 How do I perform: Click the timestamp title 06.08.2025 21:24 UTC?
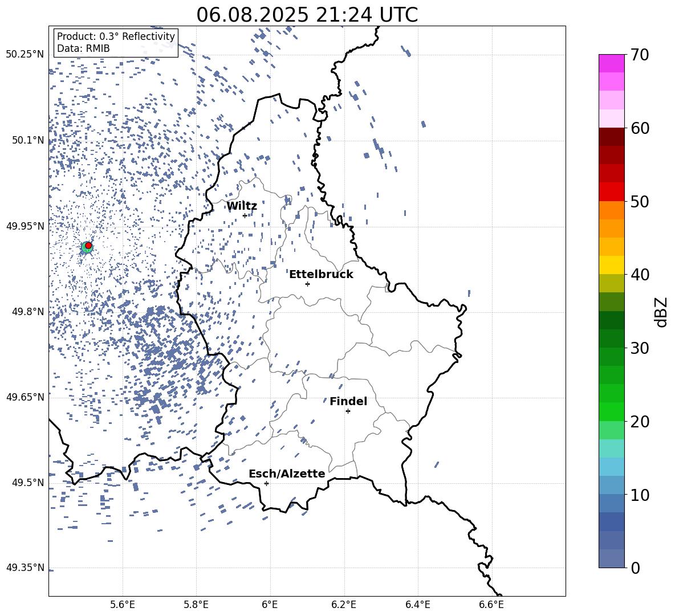pos(307,15)
